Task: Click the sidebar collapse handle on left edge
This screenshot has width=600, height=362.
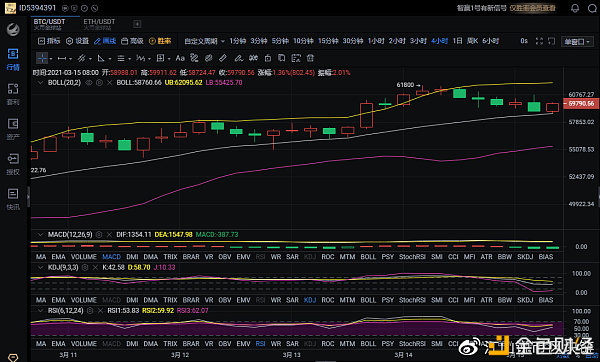Action: (28, 197)
